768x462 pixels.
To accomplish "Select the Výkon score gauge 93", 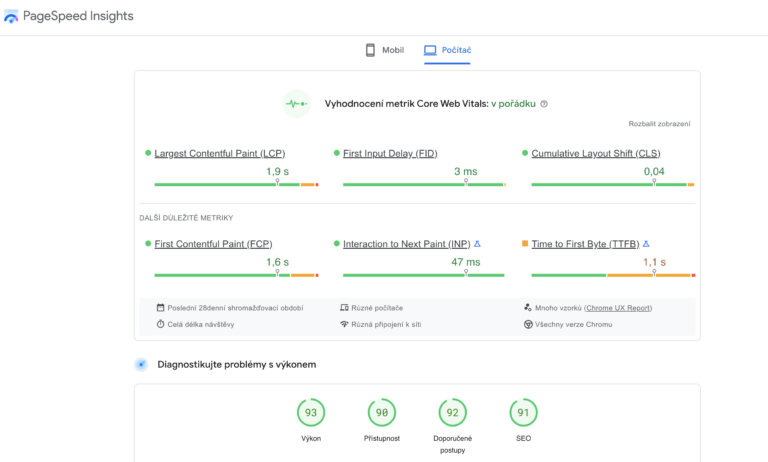I will [311, 411].
